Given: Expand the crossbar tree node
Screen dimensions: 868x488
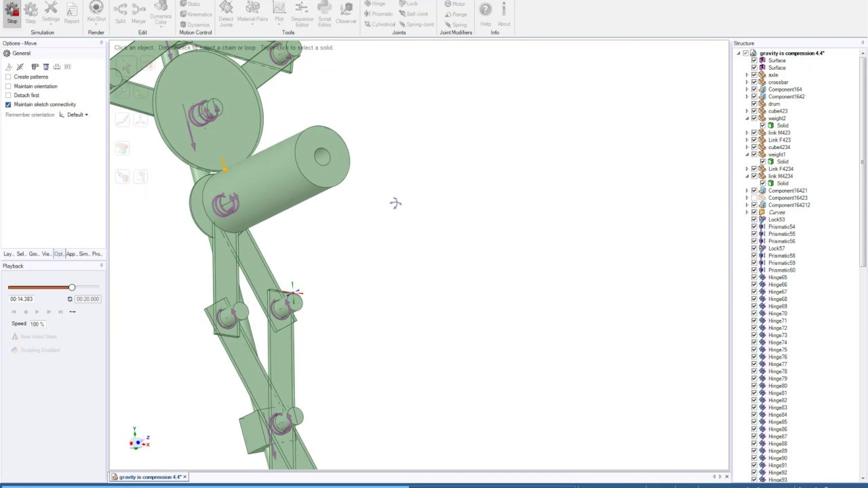Looking at the screenshot, I should [747, 82].
